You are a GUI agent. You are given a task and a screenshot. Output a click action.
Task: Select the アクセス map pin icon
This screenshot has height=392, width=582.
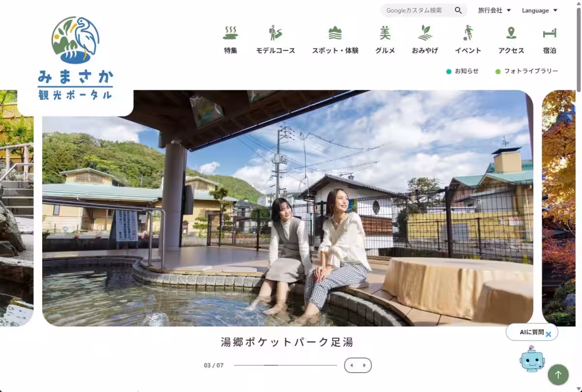tap(511, 33)
